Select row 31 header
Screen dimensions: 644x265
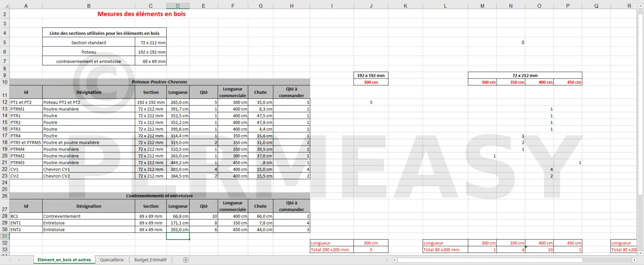(5, 236)
